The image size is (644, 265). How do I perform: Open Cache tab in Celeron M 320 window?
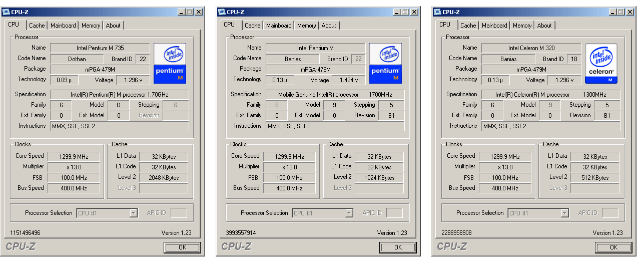tap(468, 26)
